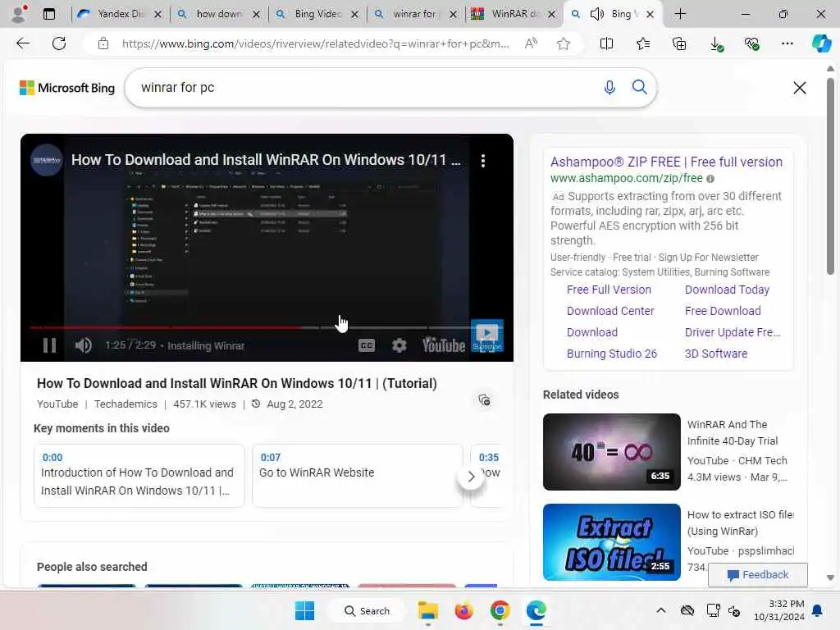840x630 pixels.
Task: Open the Feedback button
Action: (x=757, y=575)
